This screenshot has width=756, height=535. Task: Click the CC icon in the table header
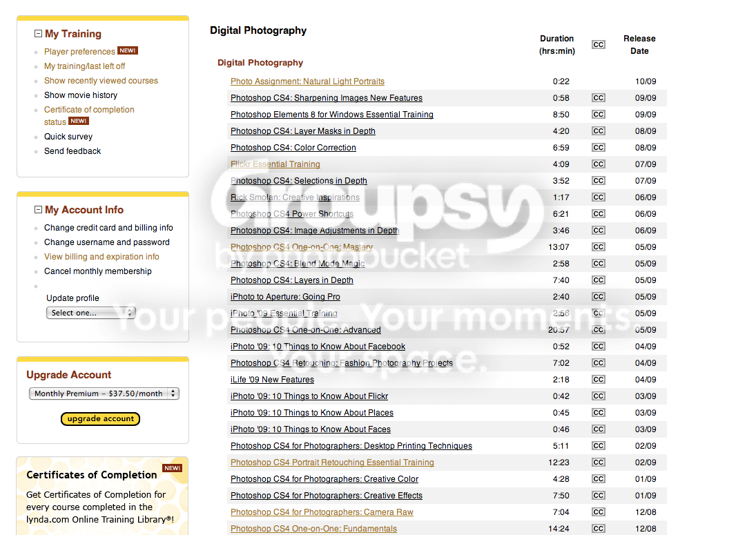599,45
